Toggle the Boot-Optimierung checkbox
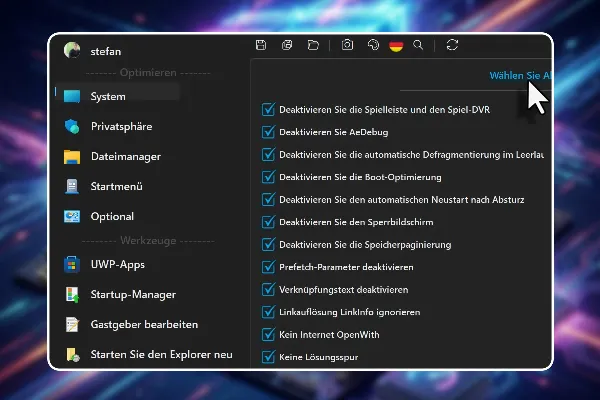 click(x=268, y=177)
